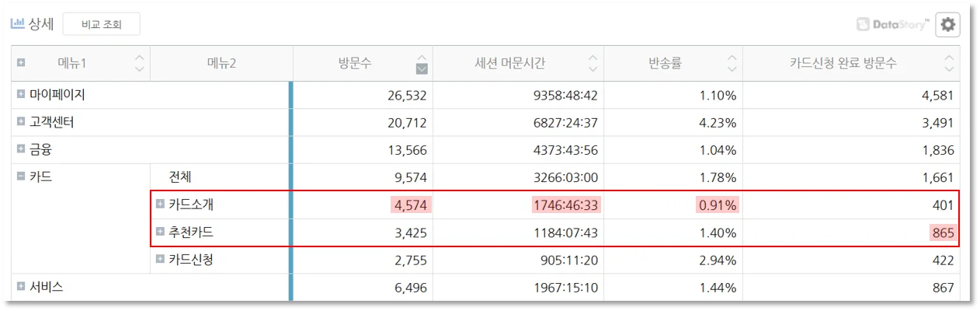Select the 26,532 visits cell
980x311 pixels.
(407, 96)
